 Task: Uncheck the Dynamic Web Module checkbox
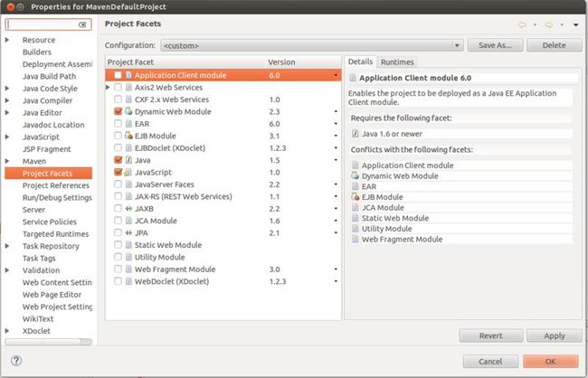click(118, 111)
